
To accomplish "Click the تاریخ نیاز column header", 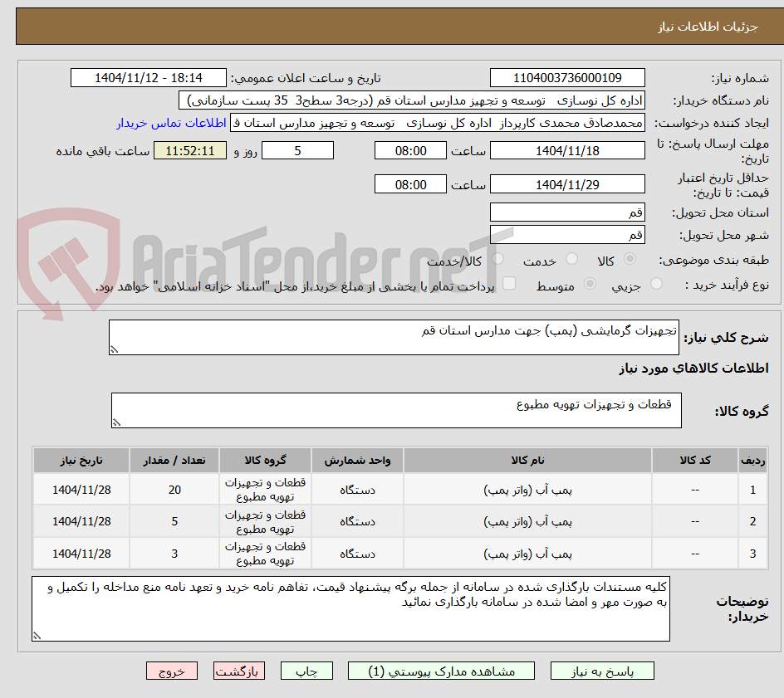I will 81,460.
